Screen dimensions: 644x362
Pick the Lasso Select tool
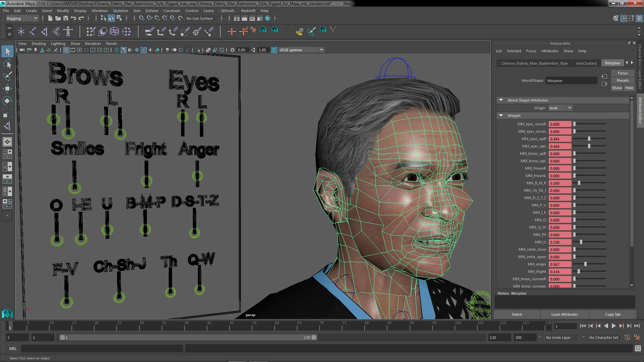click(x=7, y=64)
